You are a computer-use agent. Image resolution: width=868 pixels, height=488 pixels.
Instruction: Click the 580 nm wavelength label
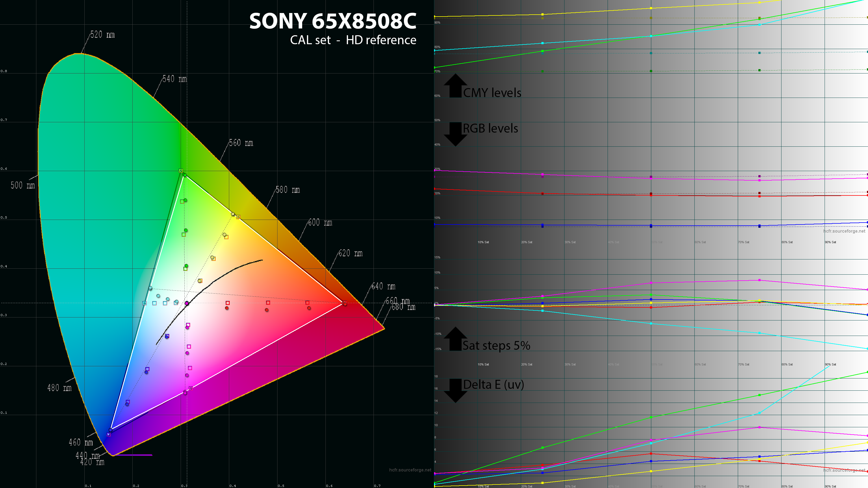[288, 190]
